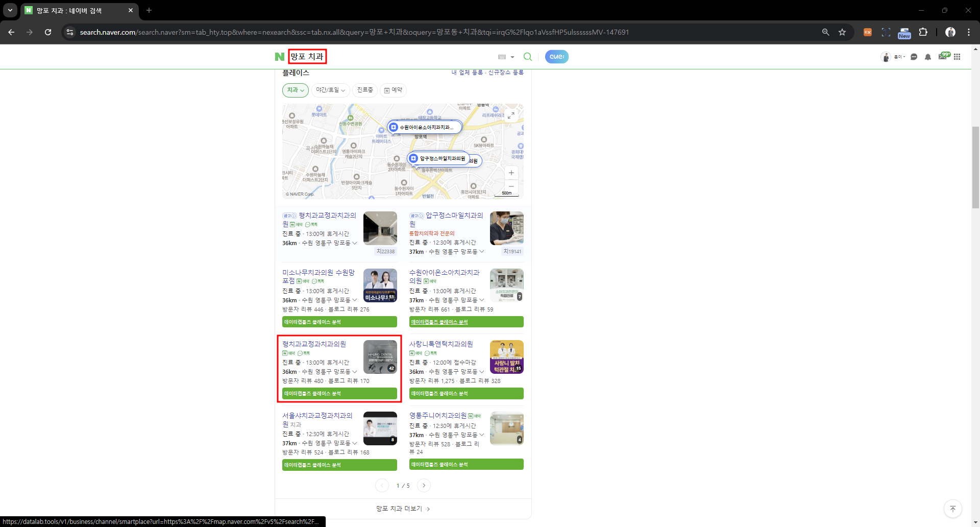This screenshot has width=980, height=527.
Task: Expand the map to full view
Action: [511, 115]
